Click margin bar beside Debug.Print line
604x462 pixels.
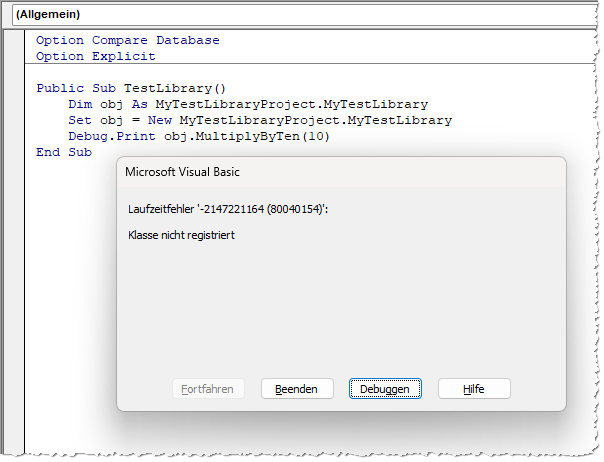14,136
